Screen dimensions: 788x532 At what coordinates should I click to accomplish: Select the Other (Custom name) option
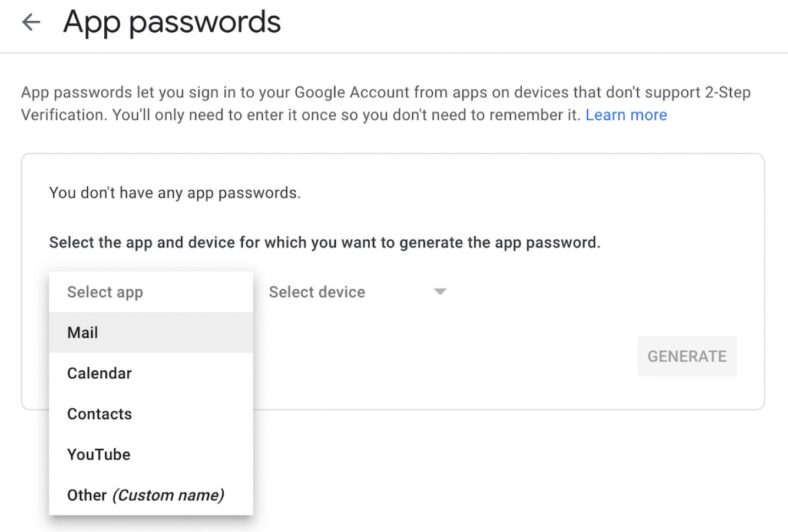point(145,495)
